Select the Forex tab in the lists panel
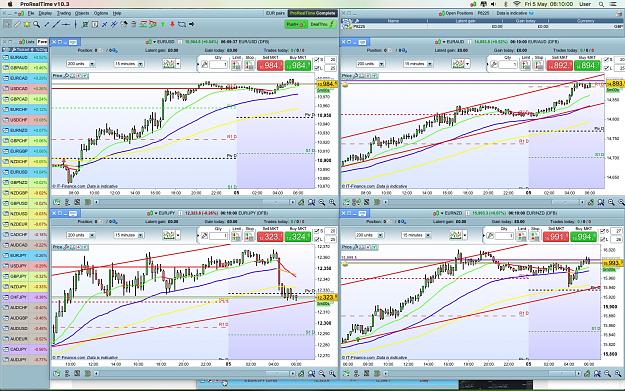 click(x=42, y=41)
